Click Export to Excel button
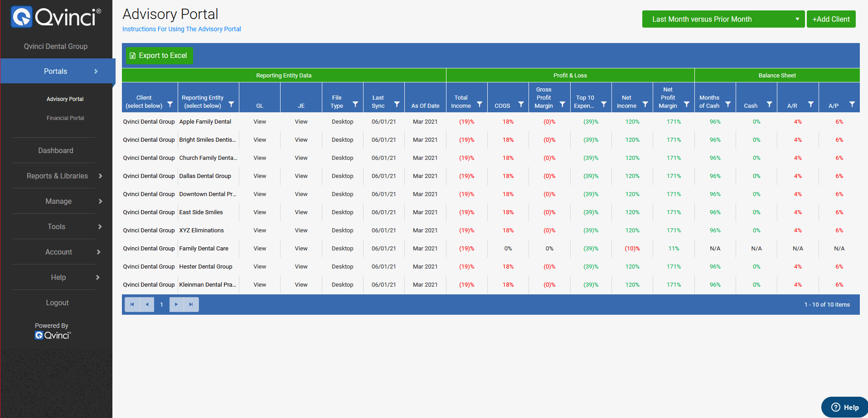This screenshot has width=868, height=418. point(159,55)
